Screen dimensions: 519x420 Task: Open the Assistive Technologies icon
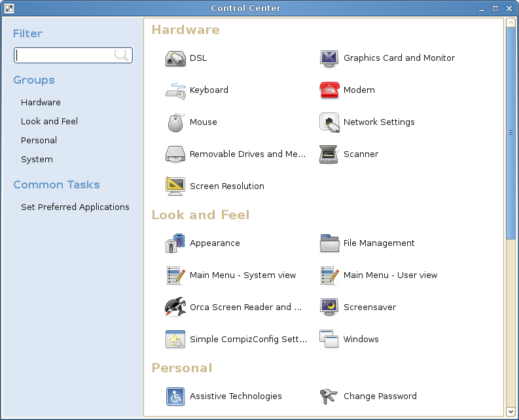point(175,396)
